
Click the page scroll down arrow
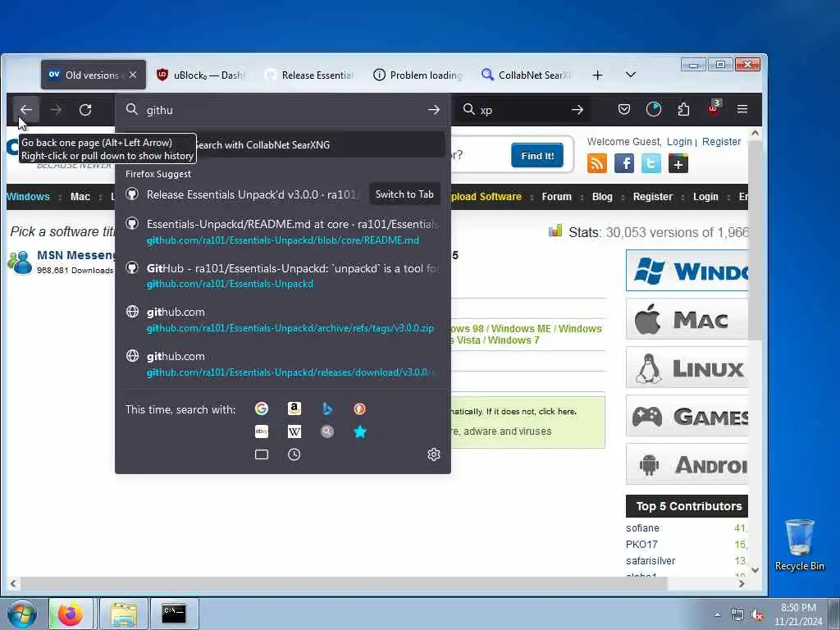(755, 570)
